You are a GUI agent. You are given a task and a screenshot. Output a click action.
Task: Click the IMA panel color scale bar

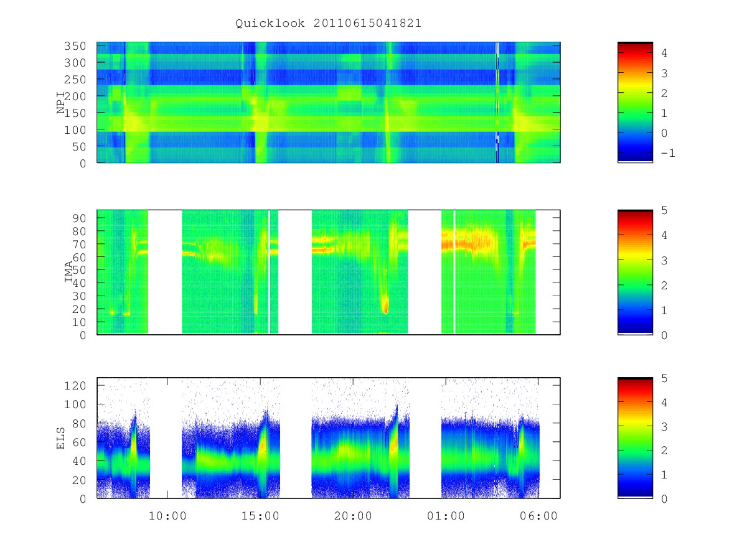pyautogui.click(x=635, y=273)
